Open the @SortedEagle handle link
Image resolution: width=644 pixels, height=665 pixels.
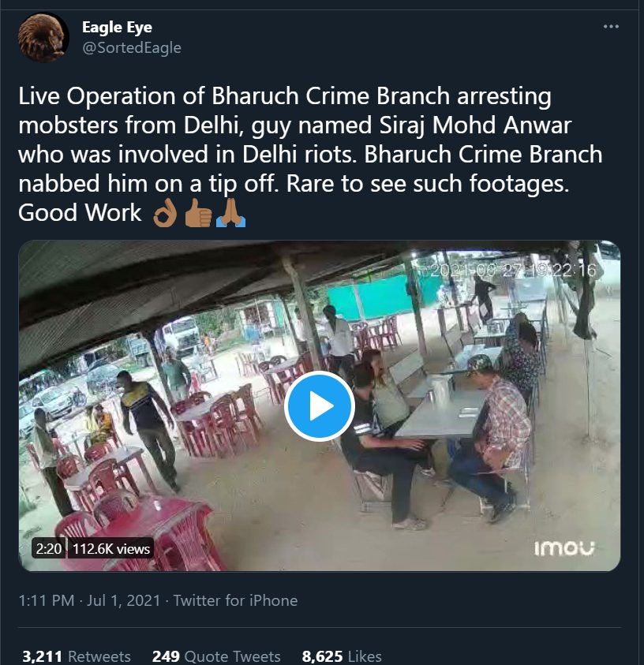tap(132, 47)
